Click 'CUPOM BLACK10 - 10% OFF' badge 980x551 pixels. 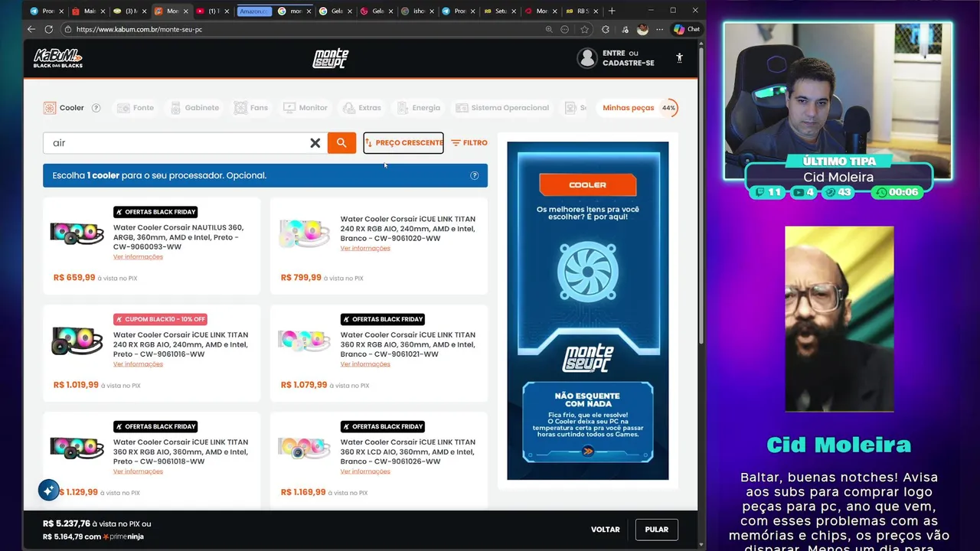click(160, 319)
